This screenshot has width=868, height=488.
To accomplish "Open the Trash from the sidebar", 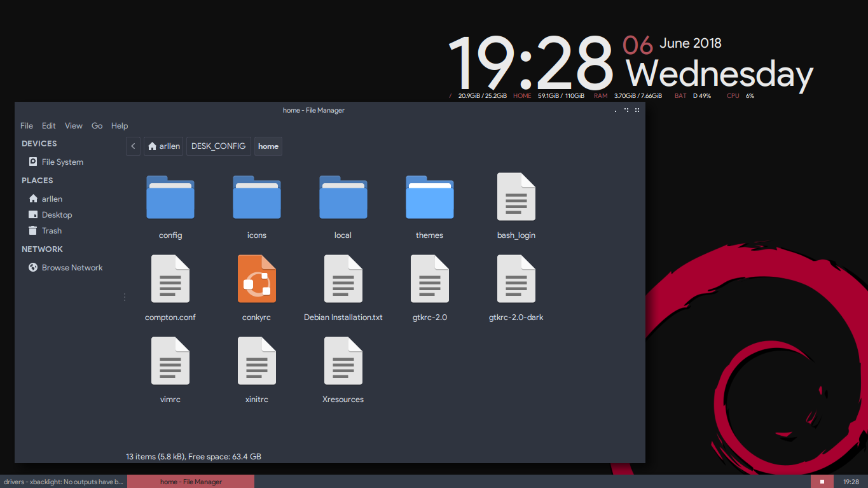I will click(51, 230).
